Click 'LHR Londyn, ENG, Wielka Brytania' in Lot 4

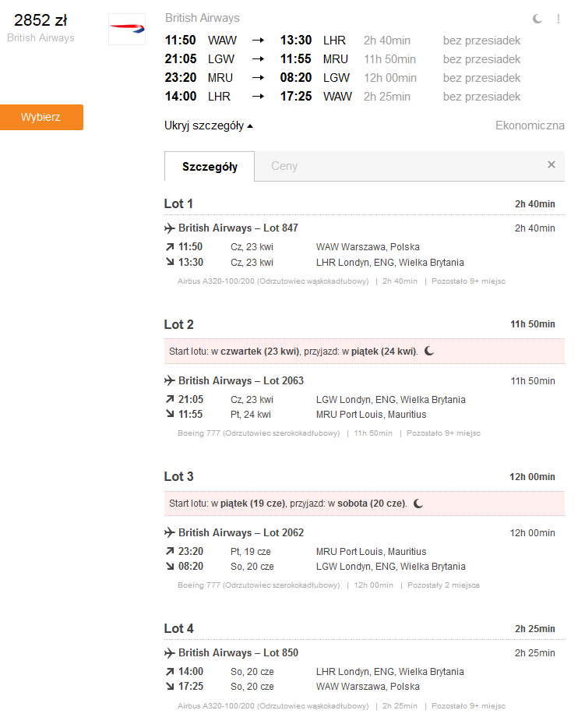389,671
